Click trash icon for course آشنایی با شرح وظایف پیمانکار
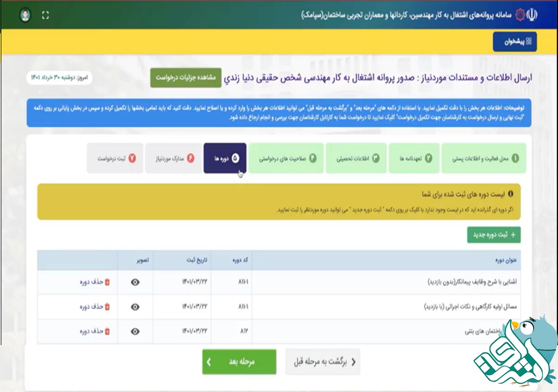The height and width of the screenshot is (392, 558). point(107,282)
